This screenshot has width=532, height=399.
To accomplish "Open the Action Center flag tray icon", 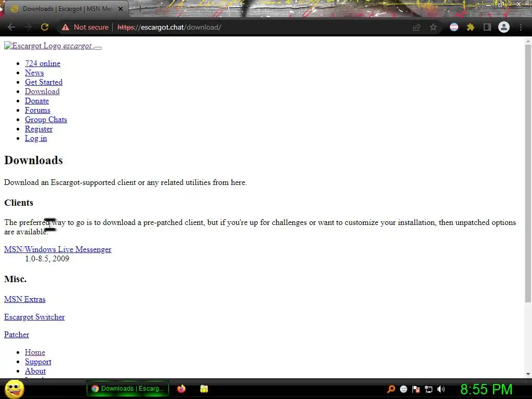I will pyautogui.click(x=416, y=389).
